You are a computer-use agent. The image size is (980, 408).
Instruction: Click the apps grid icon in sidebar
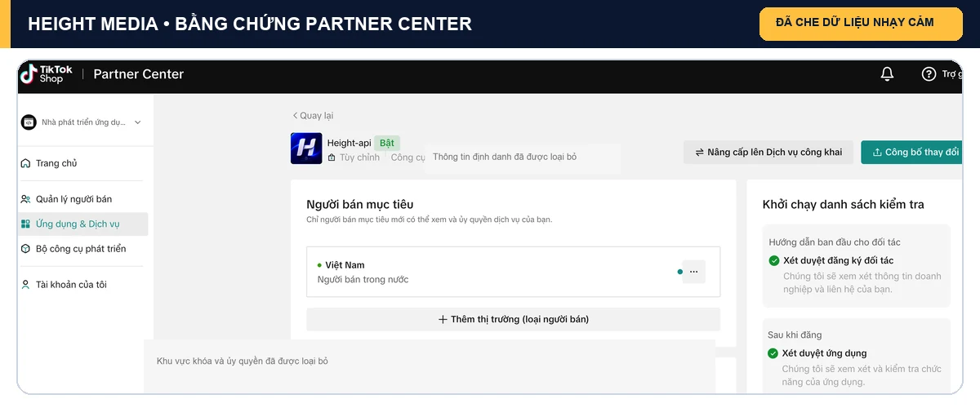(x=26, y=224)
